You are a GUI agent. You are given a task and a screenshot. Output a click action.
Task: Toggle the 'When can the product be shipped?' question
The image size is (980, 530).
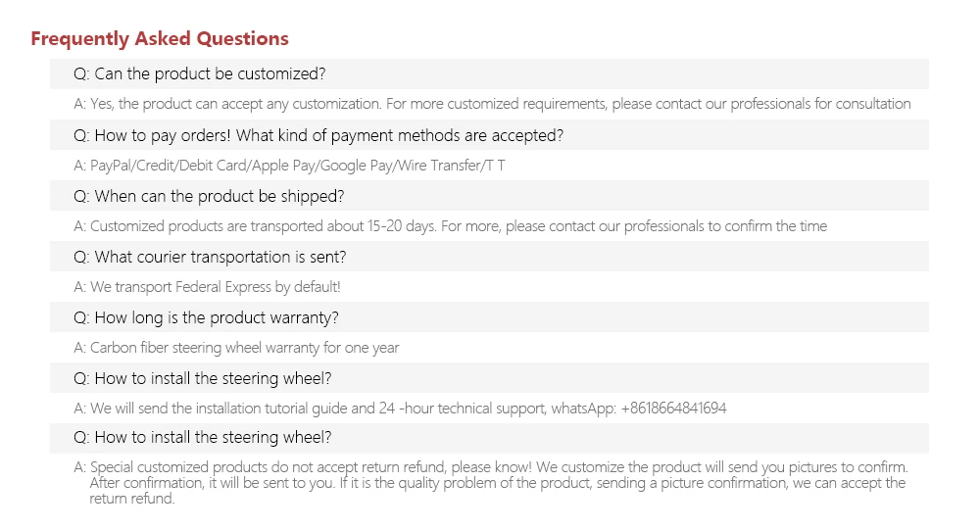209,196
